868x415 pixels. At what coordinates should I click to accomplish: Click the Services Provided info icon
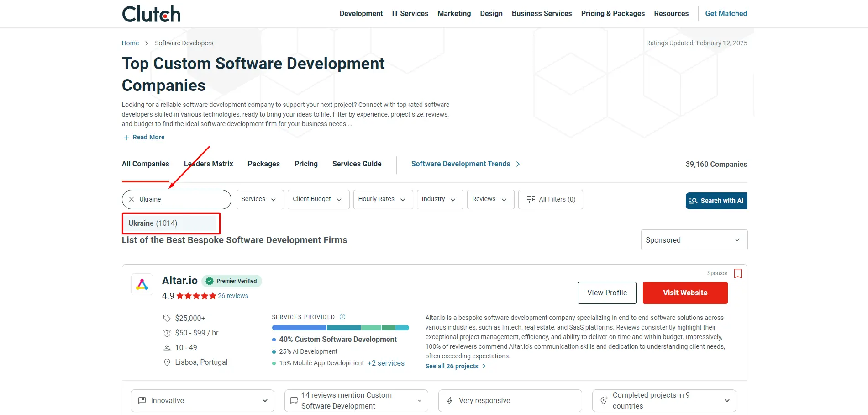coord(342,317)
